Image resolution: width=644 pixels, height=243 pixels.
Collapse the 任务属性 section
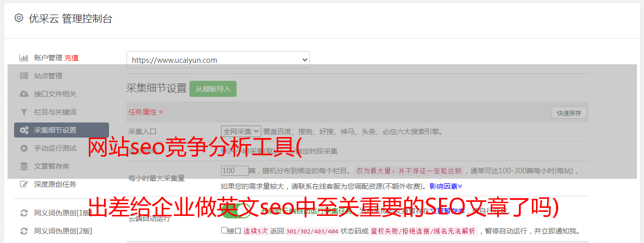click(x=146, y=112)
